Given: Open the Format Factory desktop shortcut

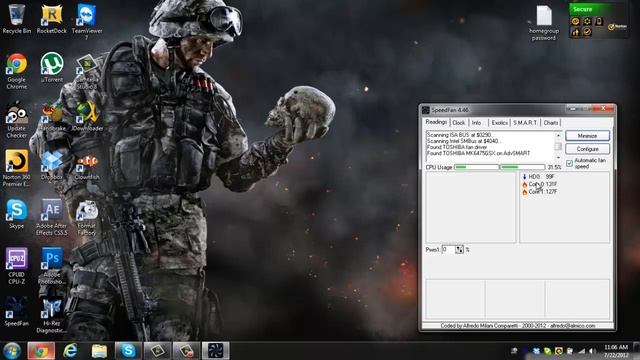Looking at the screenshot, I should point(87,217).
